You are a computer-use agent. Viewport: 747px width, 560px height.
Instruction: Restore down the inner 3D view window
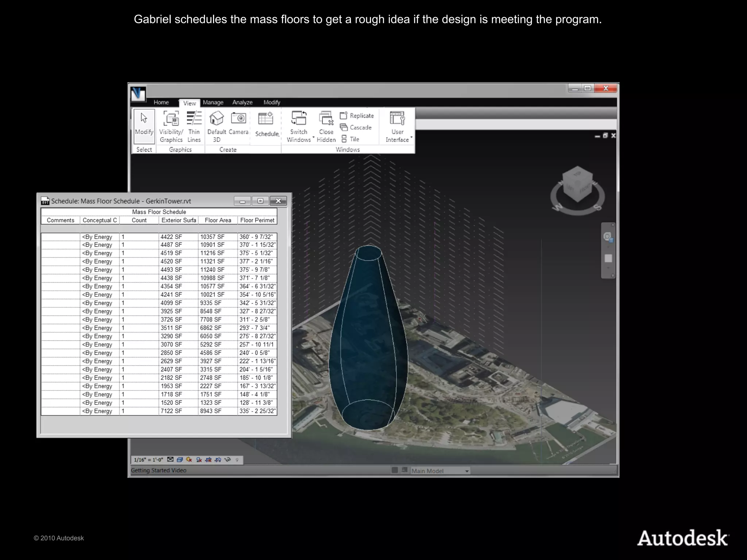605,136
